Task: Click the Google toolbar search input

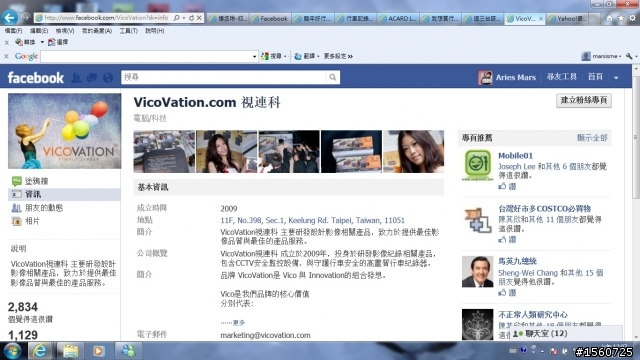Action: [x=146, y=56]
